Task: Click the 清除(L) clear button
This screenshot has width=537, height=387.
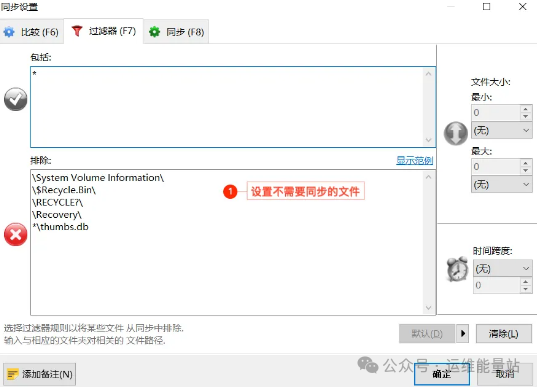Action: [504, 334]
